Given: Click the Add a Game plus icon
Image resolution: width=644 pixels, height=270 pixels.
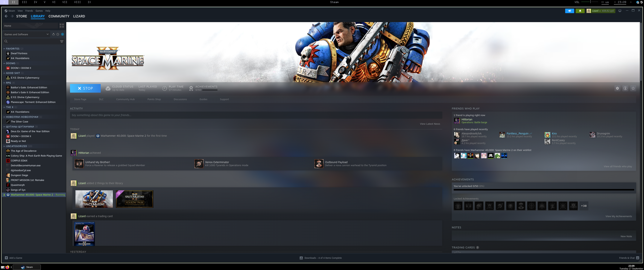Looking at the screenshot, I should pyautogui.click(x=6, y=258).
